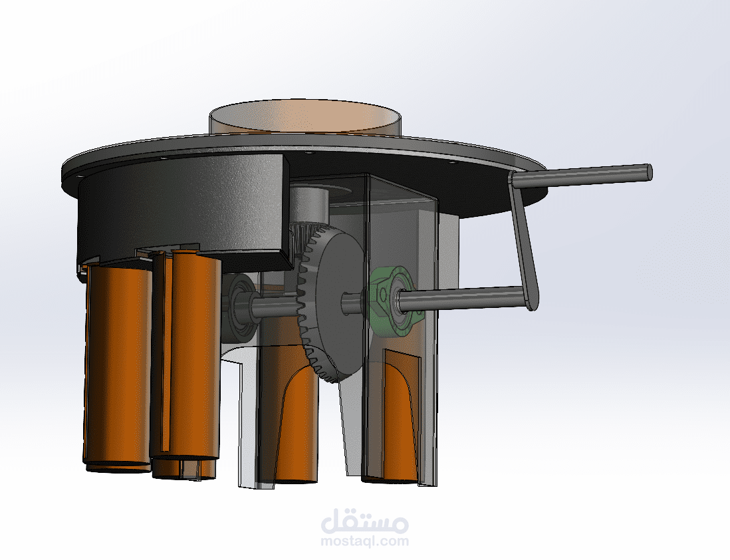Select the cylindrical hopper on top
This screenshot has width=730, height=560.
pyautogui.click(x=305, y=116)
